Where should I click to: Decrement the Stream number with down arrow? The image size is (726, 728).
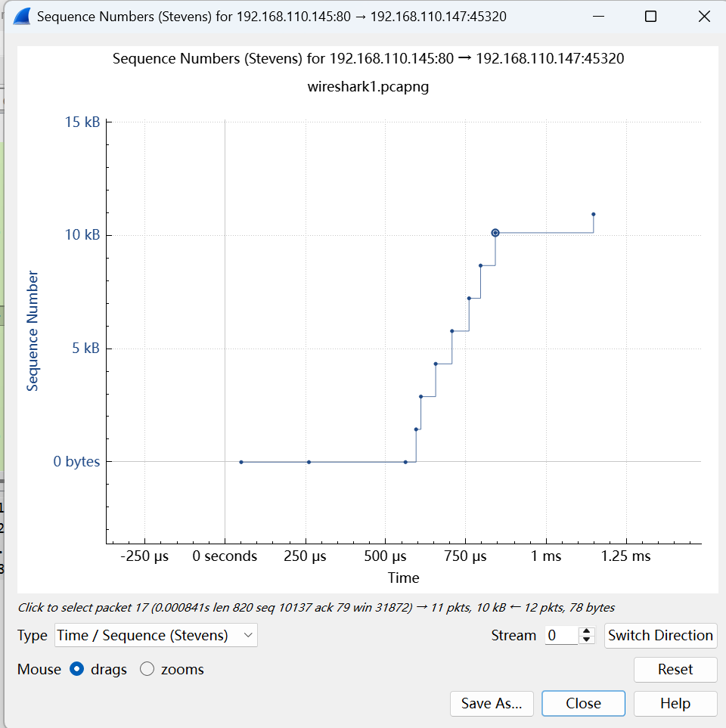(x=587, y=640)
